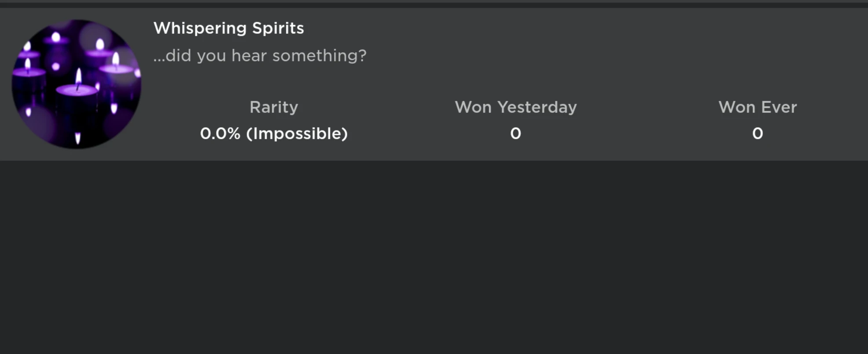Select the Won Ever stat label
The width and height of the screenshot is (868, 354).
[x=757, y=107]
